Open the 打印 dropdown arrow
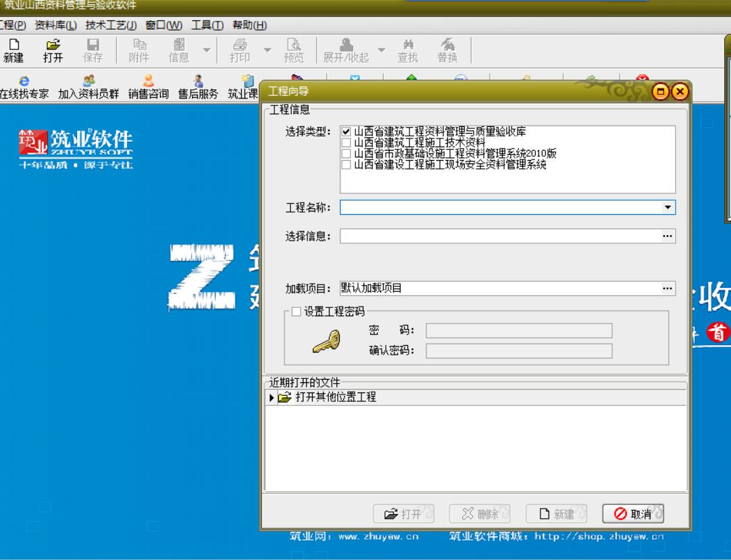 point(268,50)
